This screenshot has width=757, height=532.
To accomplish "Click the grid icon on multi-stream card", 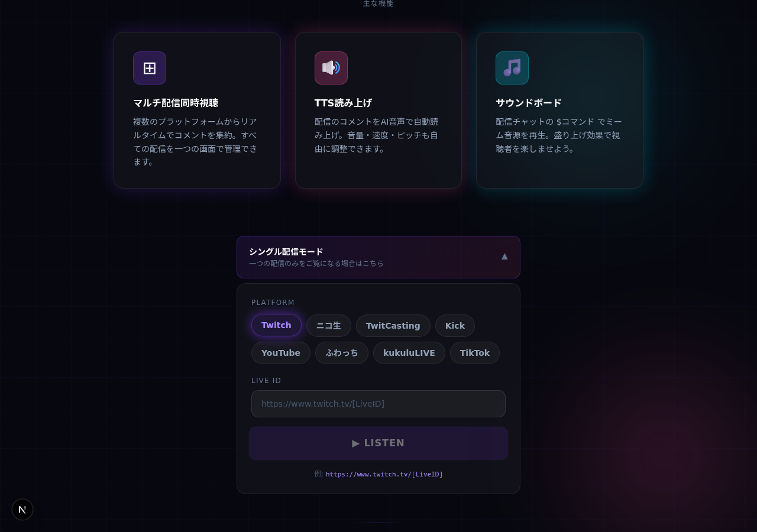I will [x=150, y=68].
